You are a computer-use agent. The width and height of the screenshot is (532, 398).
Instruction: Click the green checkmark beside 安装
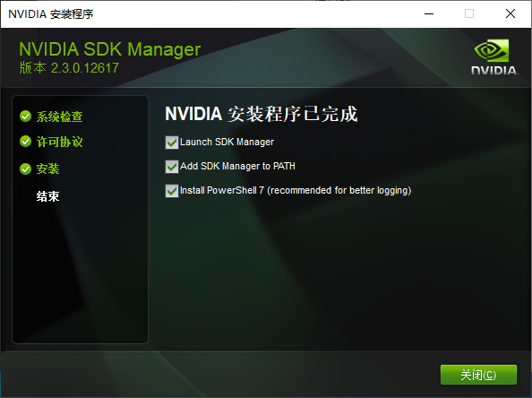click(25, 169)
